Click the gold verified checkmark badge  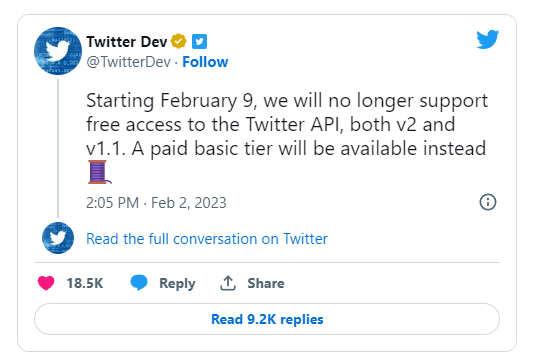[178, 41]
